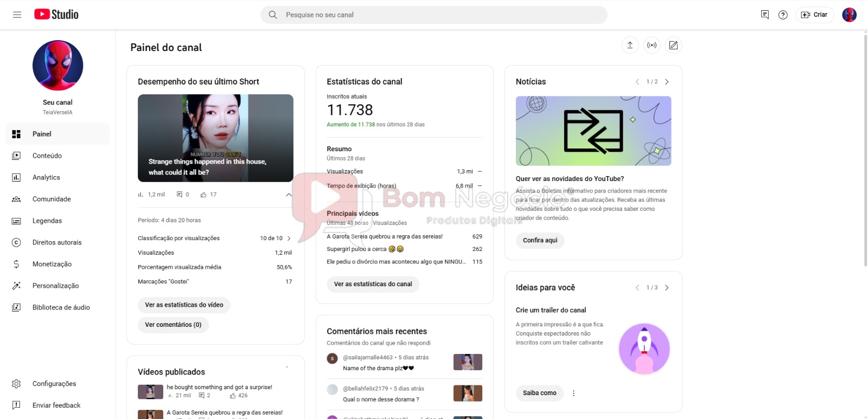This screenshot has width=868, height=419.
Task: Click the Conteúdo sidebar icon
Action: tap(16, 156)
